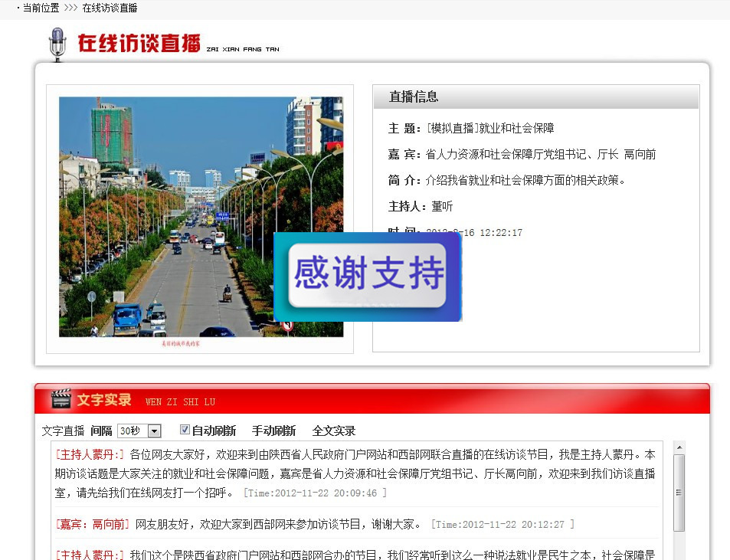The height and width of the screenshot is (560, 730).
Task: Toggle the 自动刷新 checkbox
Action: tap(185, 430)
